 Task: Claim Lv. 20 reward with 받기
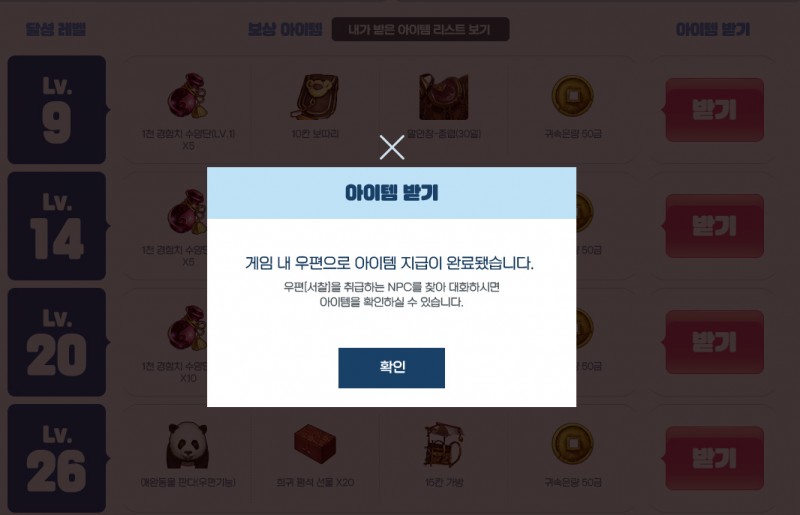pos(714,342)
